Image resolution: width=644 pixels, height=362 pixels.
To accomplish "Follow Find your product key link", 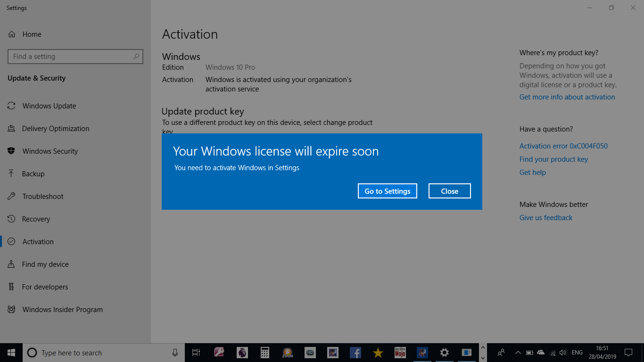I will tap(553, 159).
